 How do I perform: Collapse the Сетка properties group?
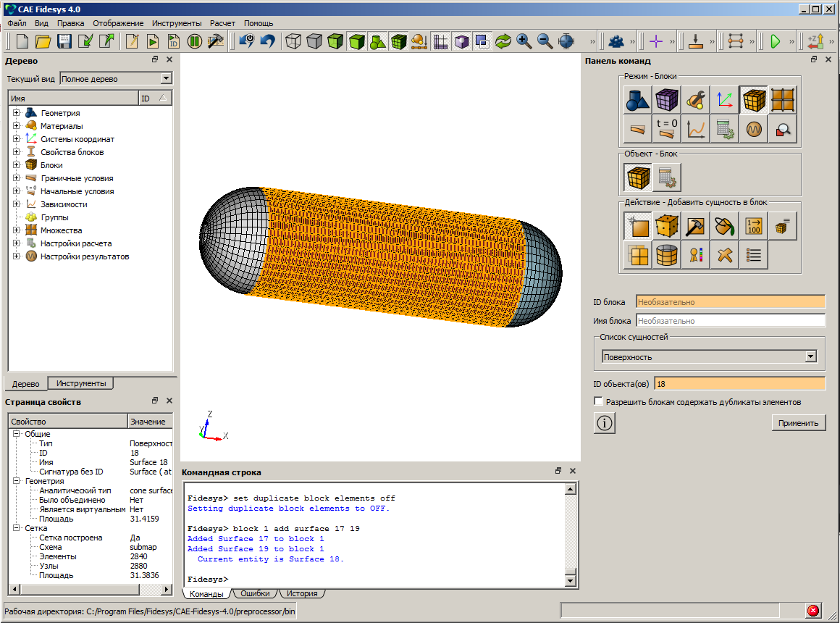[x=17, y=528]
